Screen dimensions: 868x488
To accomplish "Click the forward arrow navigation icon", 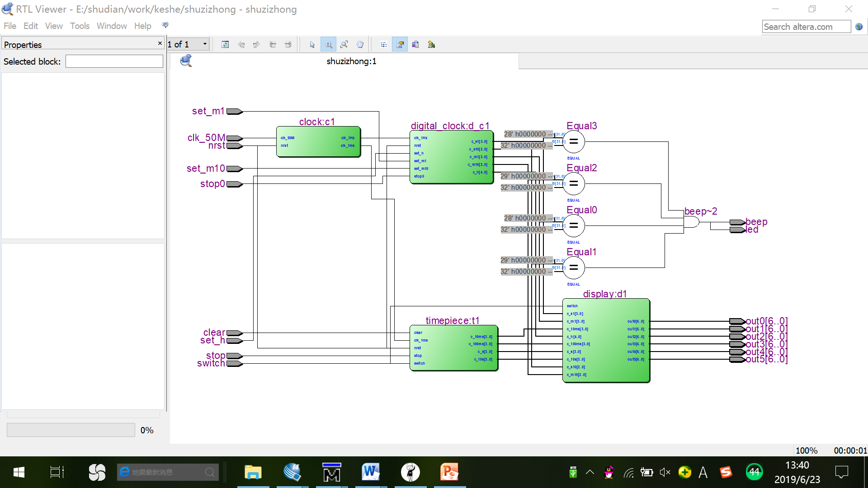I will click(x=256, y=44).
